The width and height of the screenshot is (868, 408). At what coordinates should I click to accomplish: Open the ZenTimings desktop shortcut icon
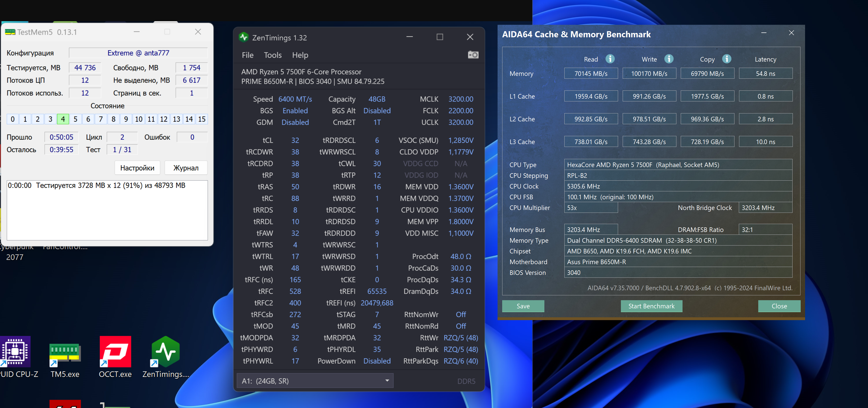point(166,352)
